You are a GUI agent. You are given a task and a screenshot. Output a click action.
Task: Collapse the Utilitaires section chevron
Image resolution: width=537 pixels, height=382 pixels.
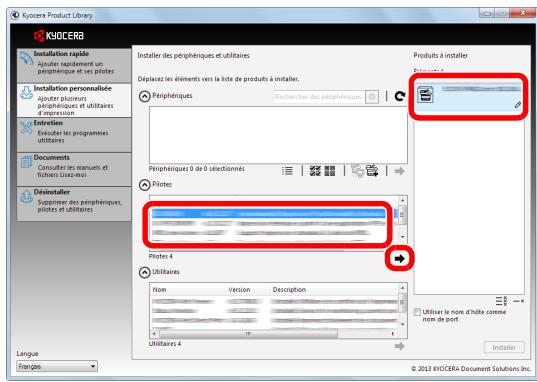tap(145, 272)
